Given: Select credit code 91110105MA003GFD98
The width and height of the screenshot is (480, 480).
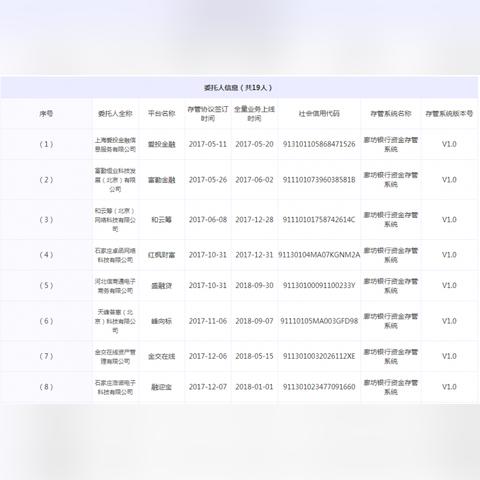Looking at the screenshot, I should (319, 321).
